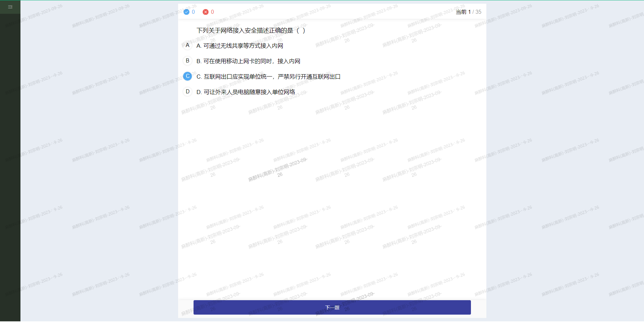Click the current question number 1
This screenshot has width=644, height=322.
coord(469,12)
